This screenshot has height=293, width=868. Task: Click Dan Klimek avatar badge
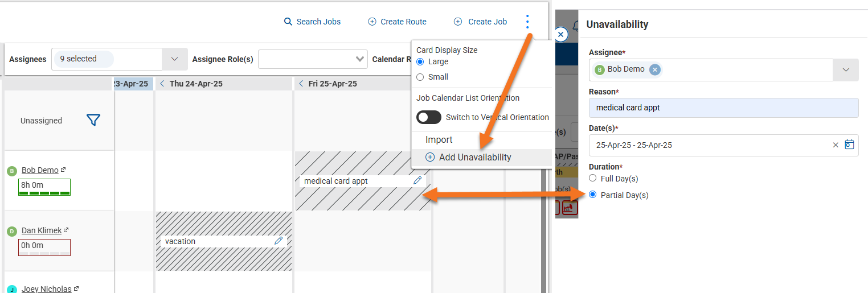pyautogui.click(x=11, y=232)
